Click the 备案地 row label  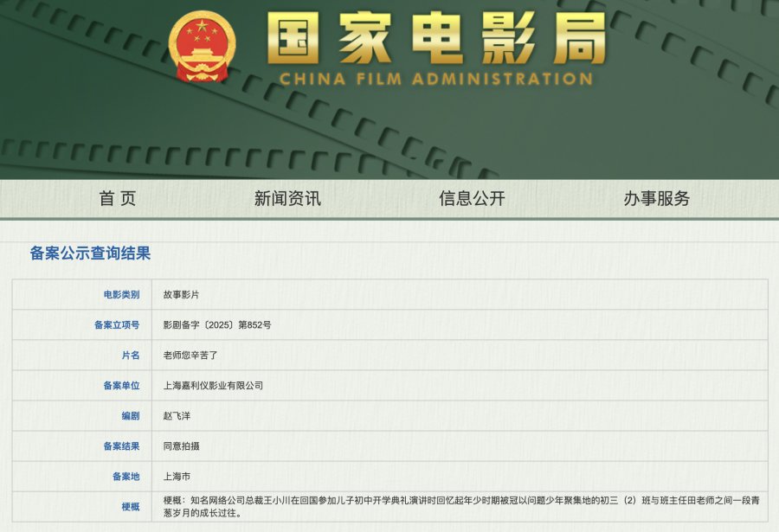tap(126, 477)
